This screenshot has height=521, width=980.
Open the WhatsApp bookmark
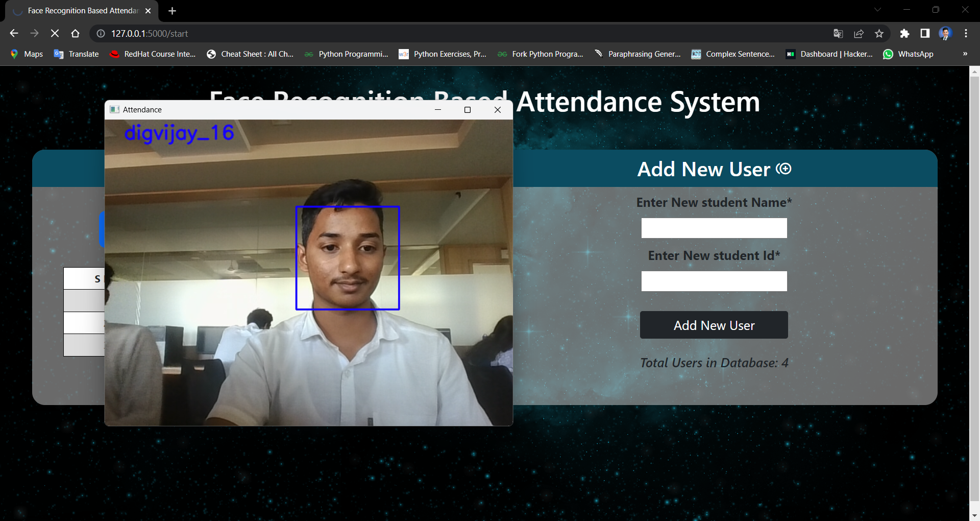click(x=908, y=54)
